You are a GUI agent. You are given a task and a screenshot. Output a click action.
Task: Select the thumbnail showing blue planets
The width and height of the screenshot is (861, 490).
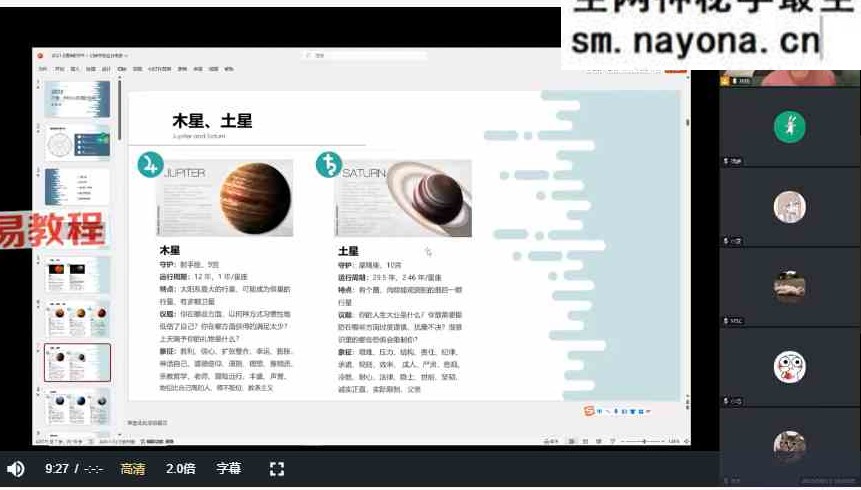77,407
